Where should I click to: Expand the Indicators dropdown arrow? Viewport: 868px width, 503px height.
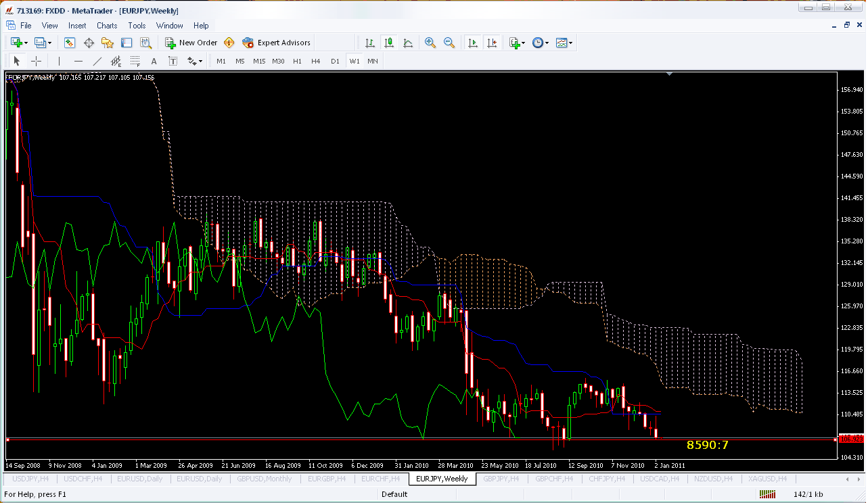[524, 43]
